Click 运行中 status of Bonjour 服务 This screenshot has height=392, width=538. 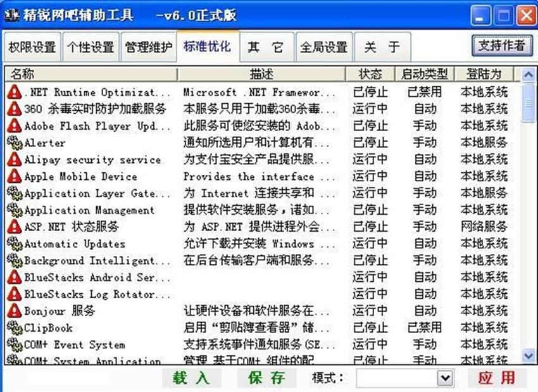pyautogui.click(x=370, y=311)
